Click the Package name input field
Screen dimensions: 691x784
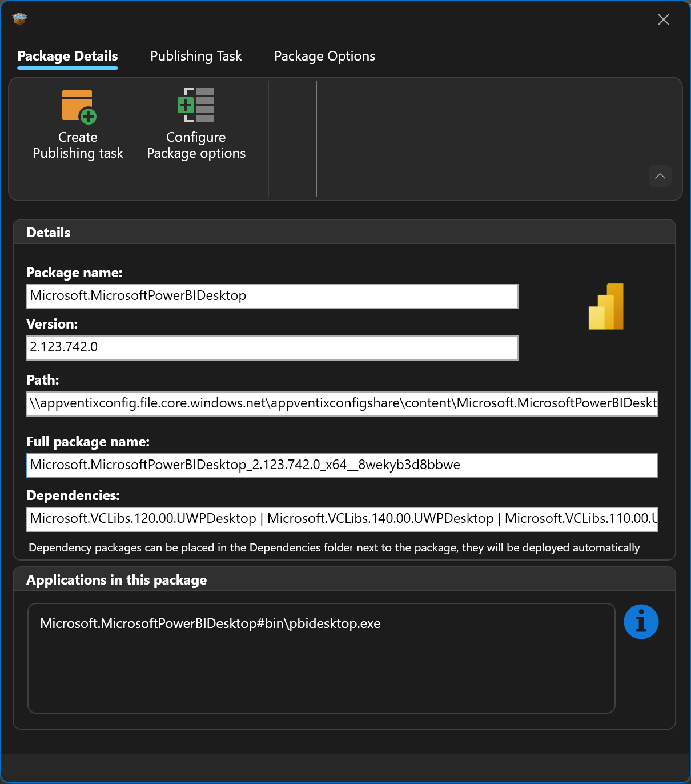coord(272,297)
